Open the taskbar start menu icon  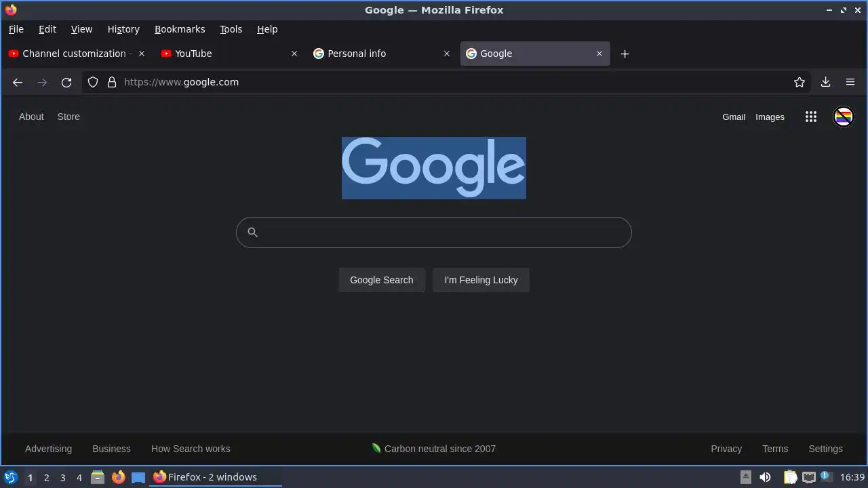tap(10, 477)
